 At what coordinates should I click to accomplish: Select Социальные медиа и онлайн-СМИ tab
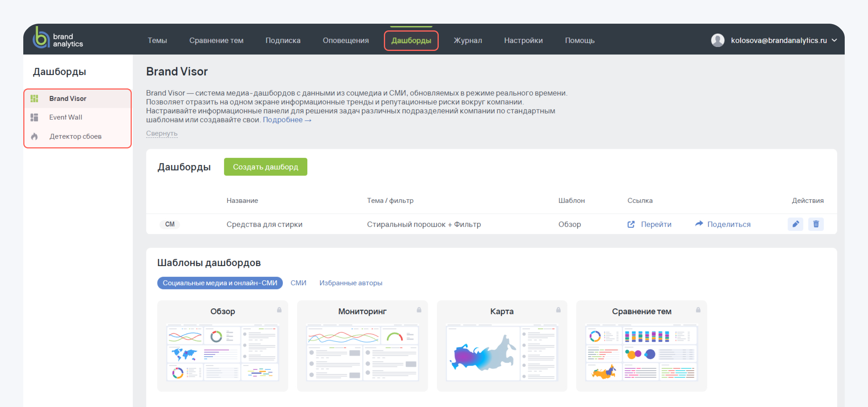(220, 283)
